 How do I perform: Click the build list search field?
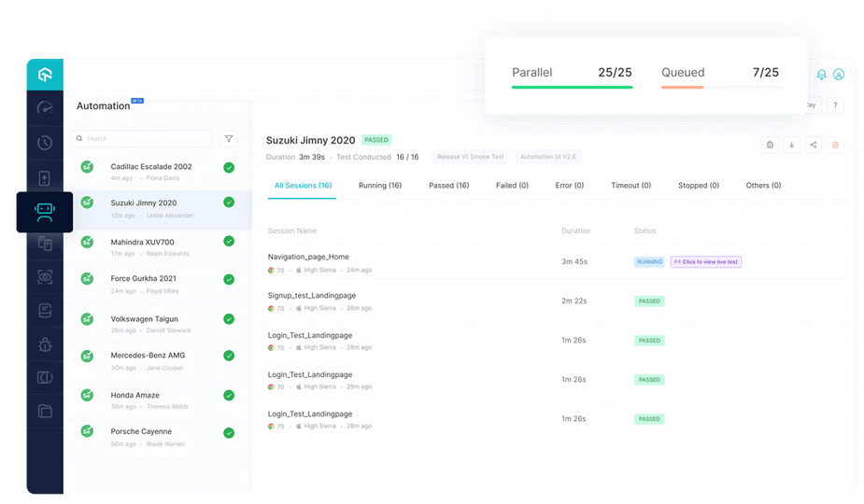(x=141, y=139)
